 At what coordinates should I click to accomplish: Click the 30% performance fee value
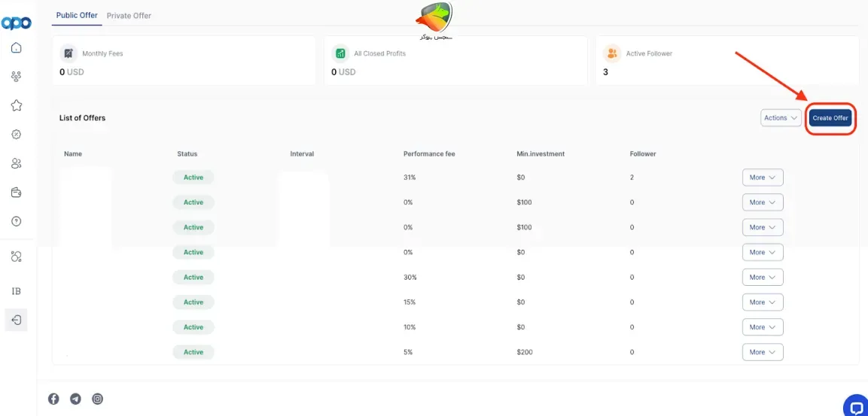pyautogui.click(x=410, y=277)
